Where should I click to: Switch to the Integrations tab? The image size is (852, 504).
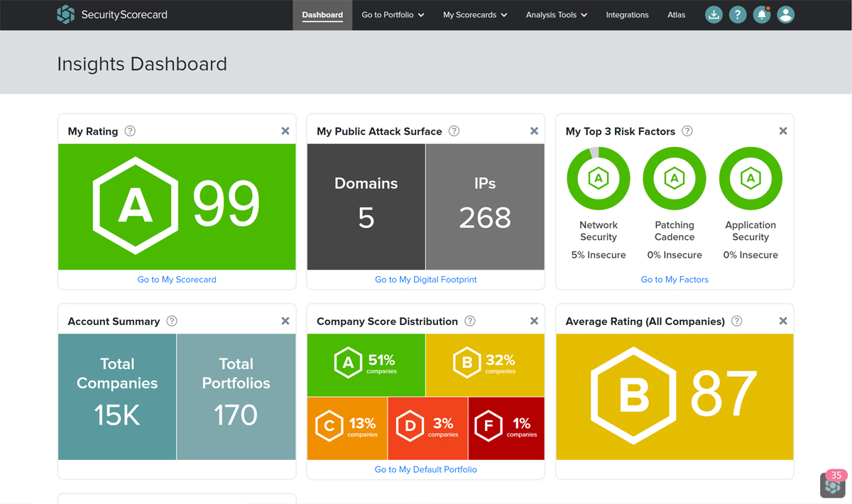[628, 14]
